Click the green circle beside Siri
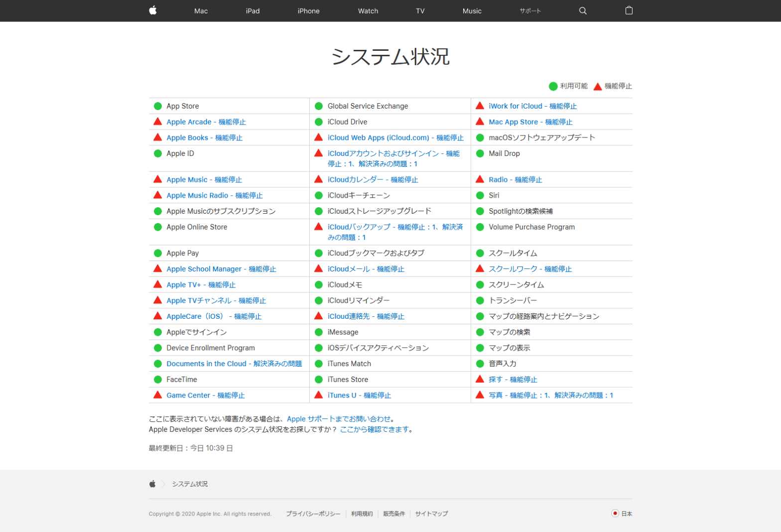 (480, 195)
